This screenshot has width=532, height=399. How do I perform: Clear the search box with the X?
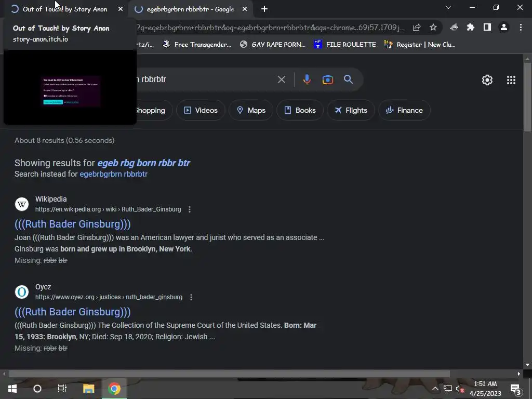point(281,79)
